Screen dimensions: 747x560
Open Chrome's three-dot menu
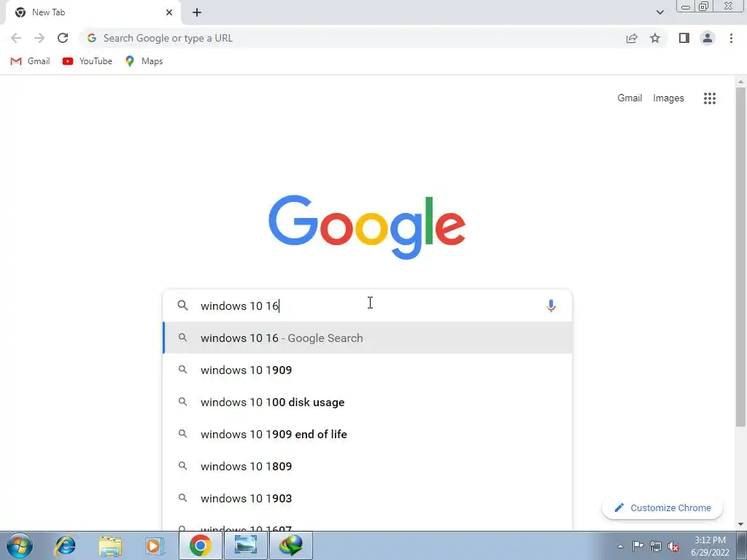[731, 38]
